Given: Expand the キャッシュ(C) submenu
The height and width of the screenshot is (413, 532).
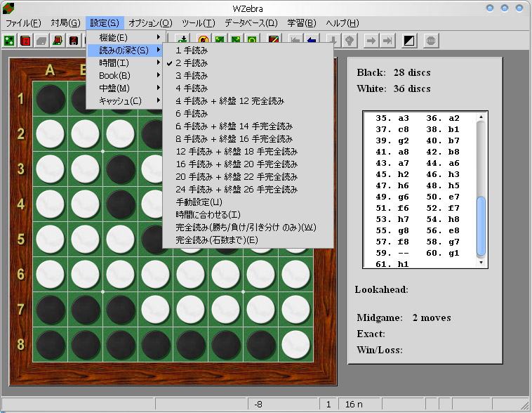Looking at the screenshot, I should coord(125,101).
